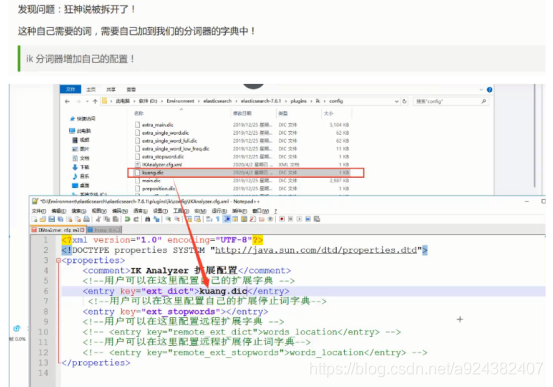The image size is (553, 387).
Task: Click the Zoom In magnifier icon
Action: 168,219
